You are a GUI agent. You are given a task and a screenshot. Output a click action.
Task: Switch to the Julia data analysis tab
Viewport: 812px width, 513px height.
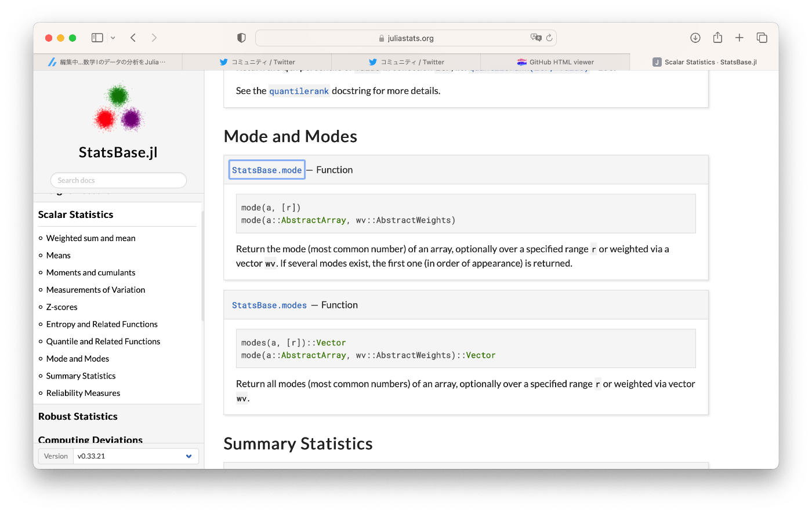point(108,62)
